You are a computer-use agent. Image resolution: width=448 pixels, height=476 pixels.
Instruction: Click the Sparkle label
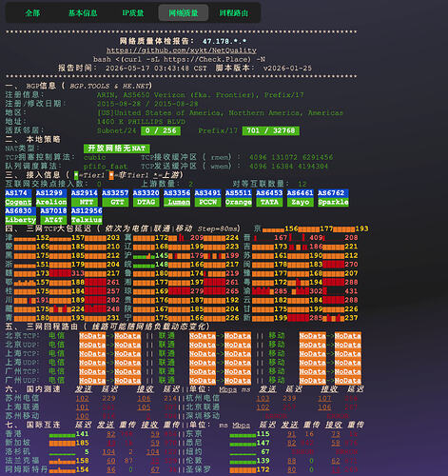333,202
